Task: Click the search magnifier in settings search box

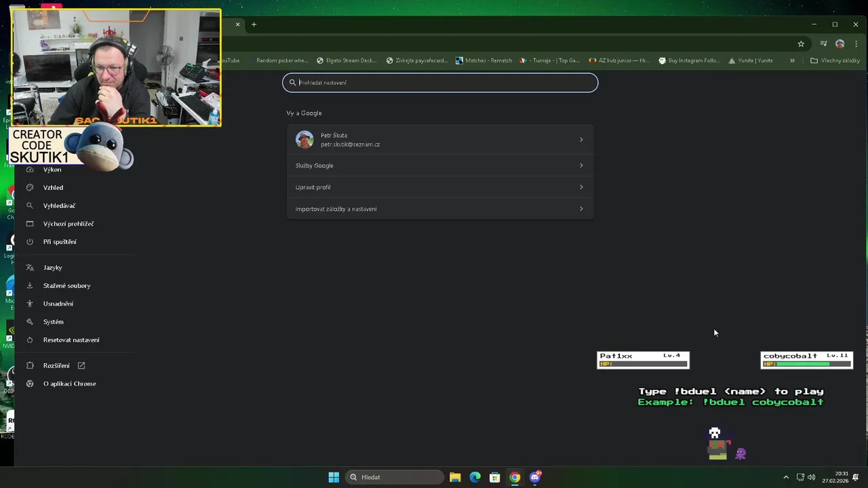Action: click(x=292, y=83)
